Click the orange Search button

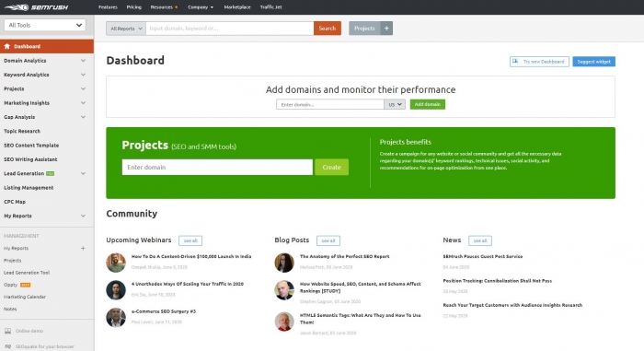(x=328, y=29)
